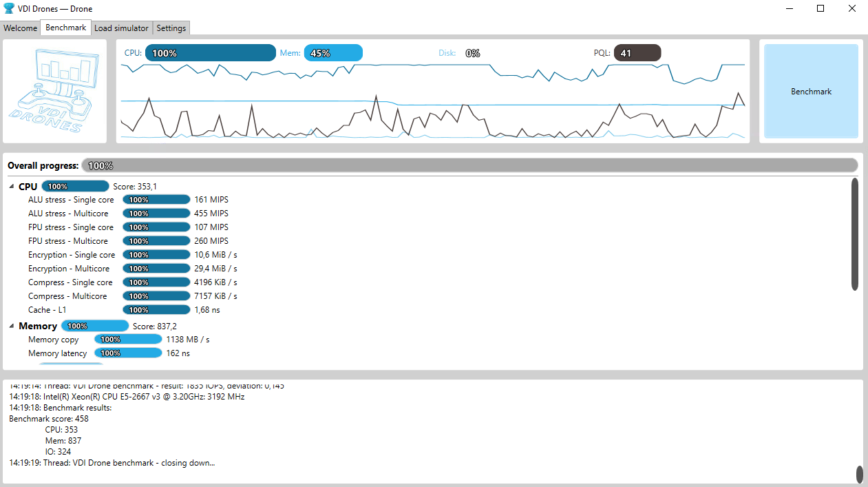Click the Mem 45% usage bar
The height and width of the screenshot is (487, 868).
tap(333, 53)
